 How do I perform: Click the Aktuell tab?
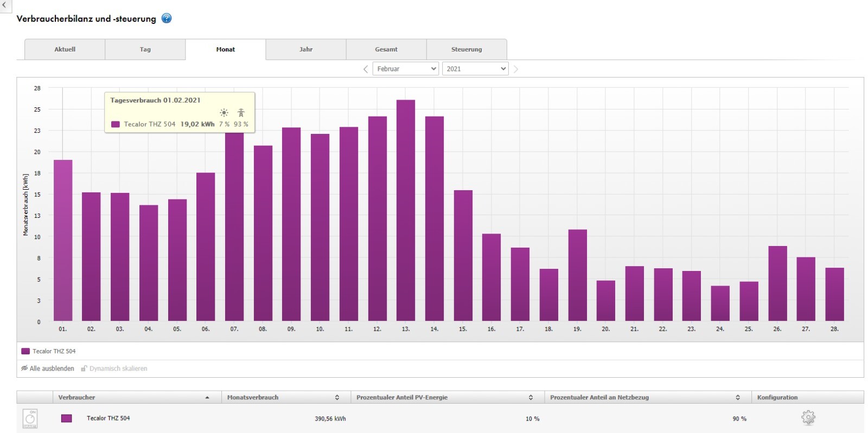[x=65, y=49]
